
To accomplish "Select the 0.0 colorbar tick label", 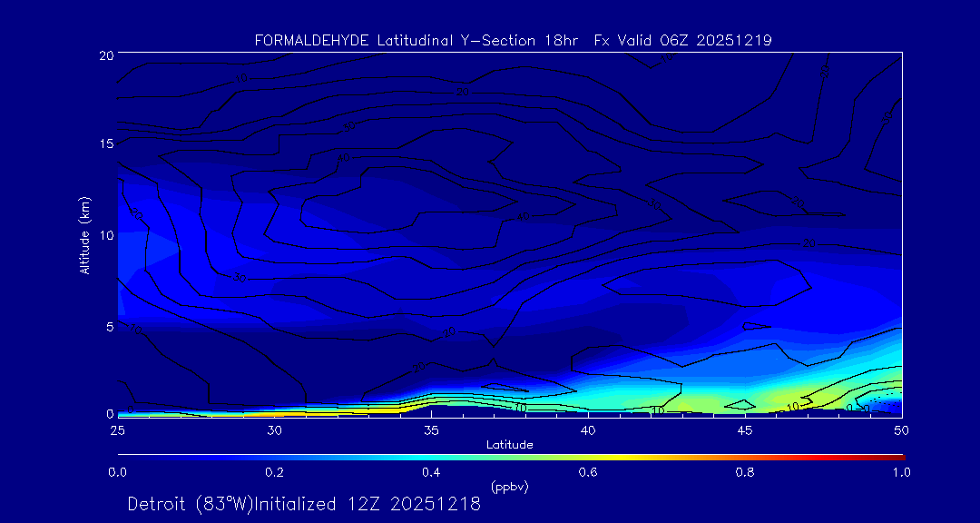I will pos(117,472).
